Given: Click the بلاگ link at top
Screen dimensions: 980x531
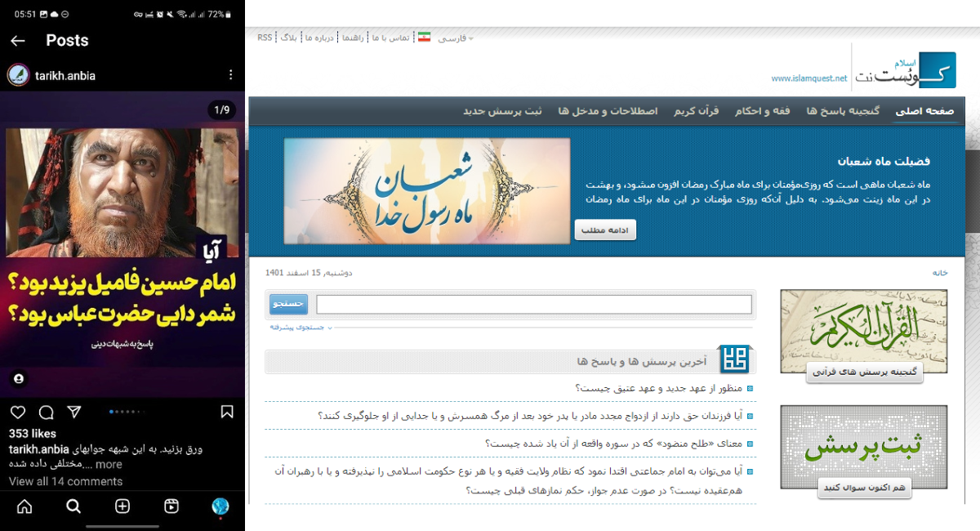Looking at the screenshot, I should pyautogui.click(x=289, y=38).
